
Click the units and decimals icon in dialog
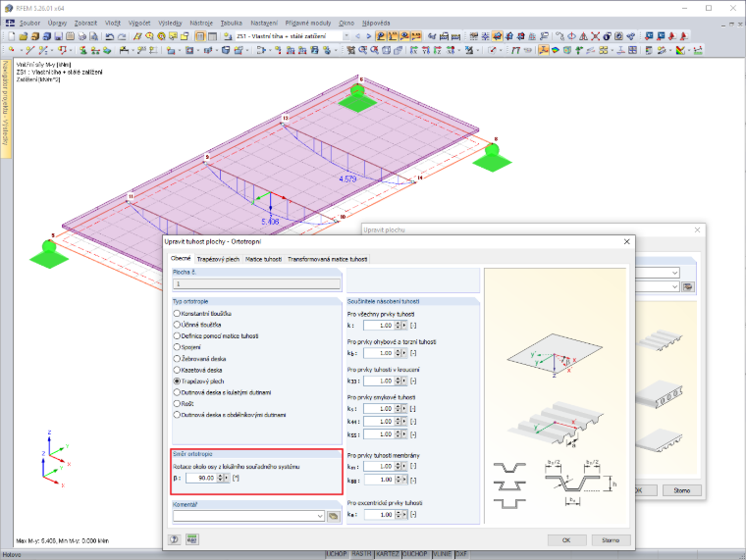[192, 539]
